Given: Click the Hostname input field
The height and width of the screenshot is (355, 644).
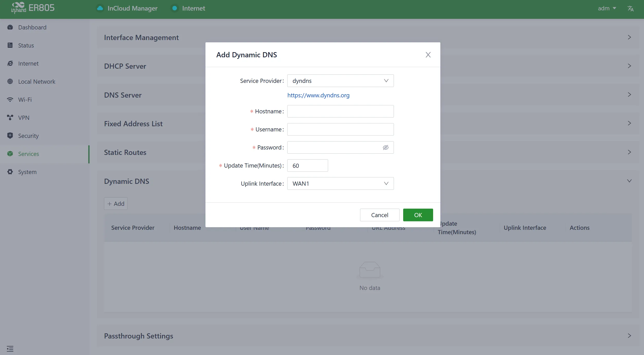Looking at the screenshot, I should point(340,111).
